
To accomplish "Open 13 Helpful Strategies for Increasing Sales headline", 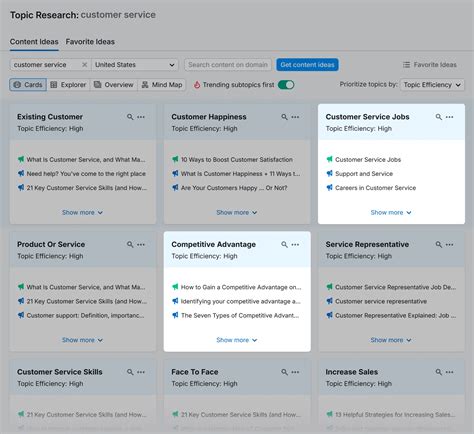I will [395, 414].
